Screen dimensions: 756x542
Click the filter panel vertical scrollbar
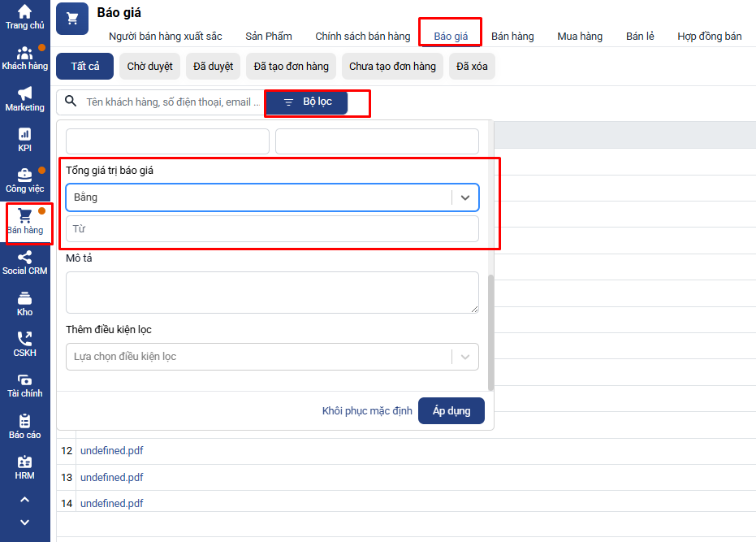(490, 332)
